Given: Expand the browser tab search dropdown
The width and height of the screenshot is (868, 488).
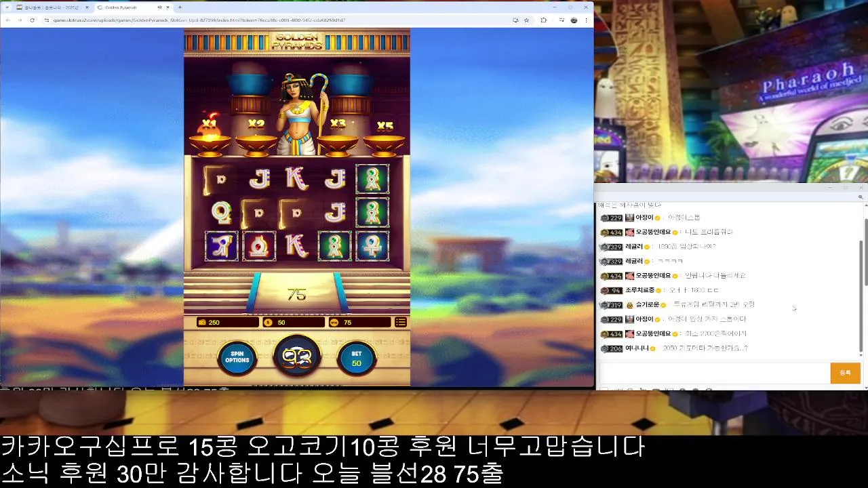Looking at the screenshot, I should [6, 7].
